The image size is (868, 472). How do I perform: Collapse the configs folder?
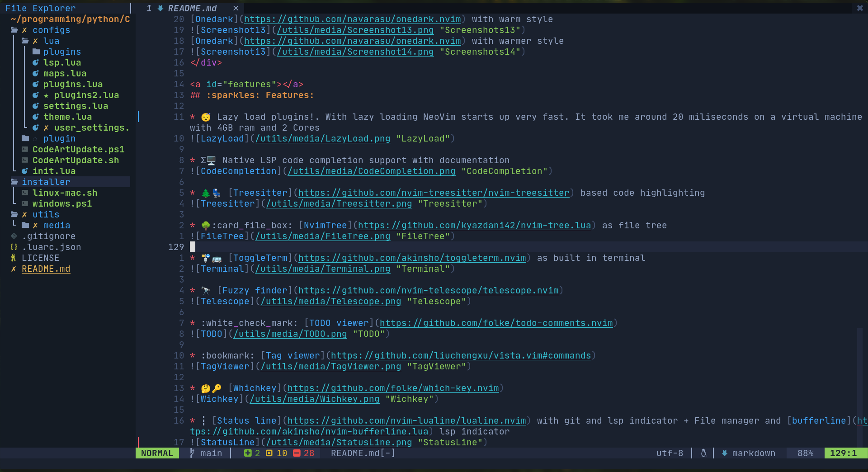(x=14, y=30)
